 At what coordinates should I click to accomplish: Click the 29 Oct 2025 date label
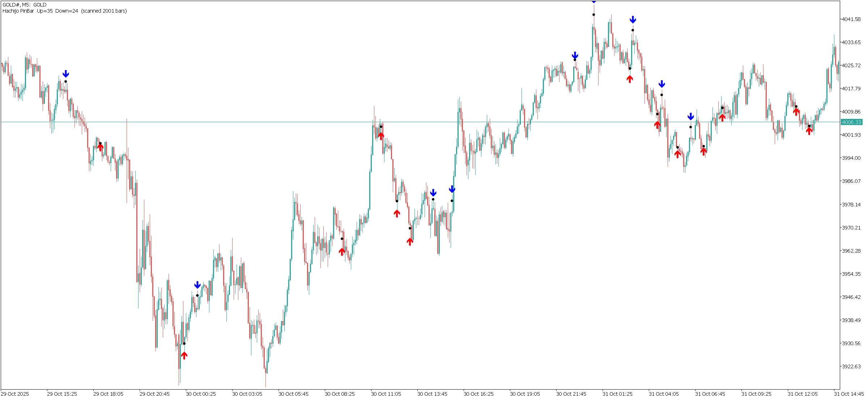[15, 394]
